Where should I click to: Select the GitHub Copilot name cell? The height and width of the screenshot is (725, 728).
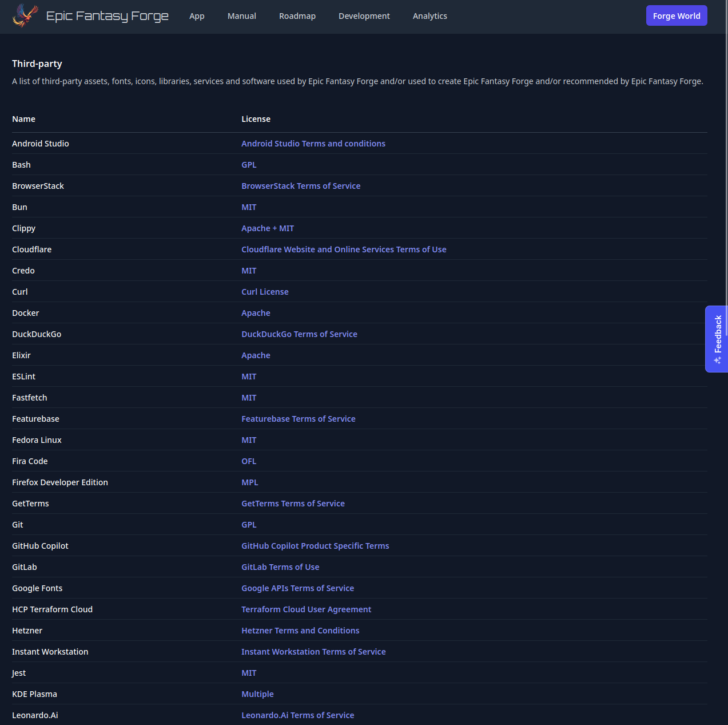[40, 546]
